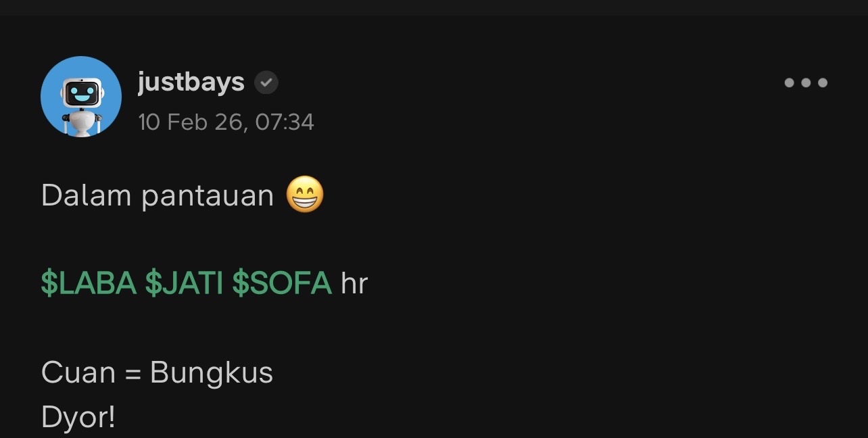The height and width of the screenshot is (438, 868).
Task: Click the word "Cuan" in the post
Action: [x=78, y=372]
